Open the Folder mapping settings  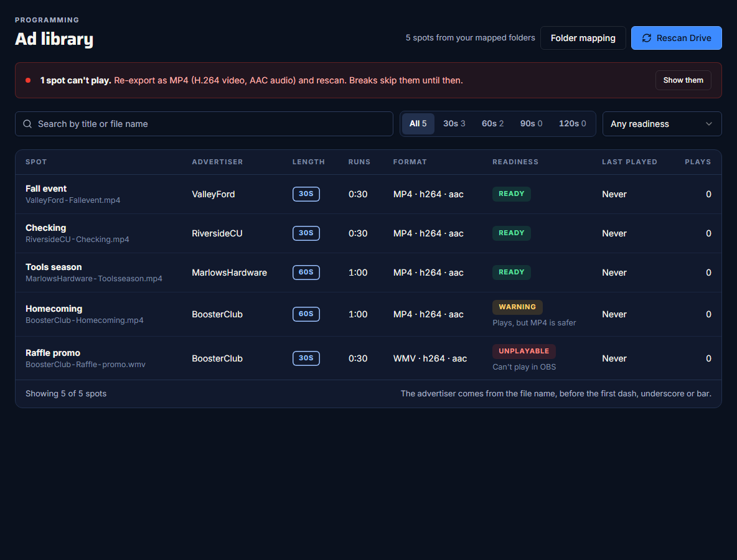pos(583,38)
